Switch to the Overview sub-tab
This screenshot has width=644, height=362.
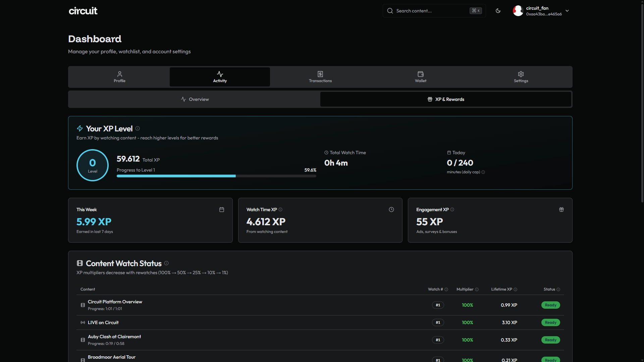click(195, 99)
